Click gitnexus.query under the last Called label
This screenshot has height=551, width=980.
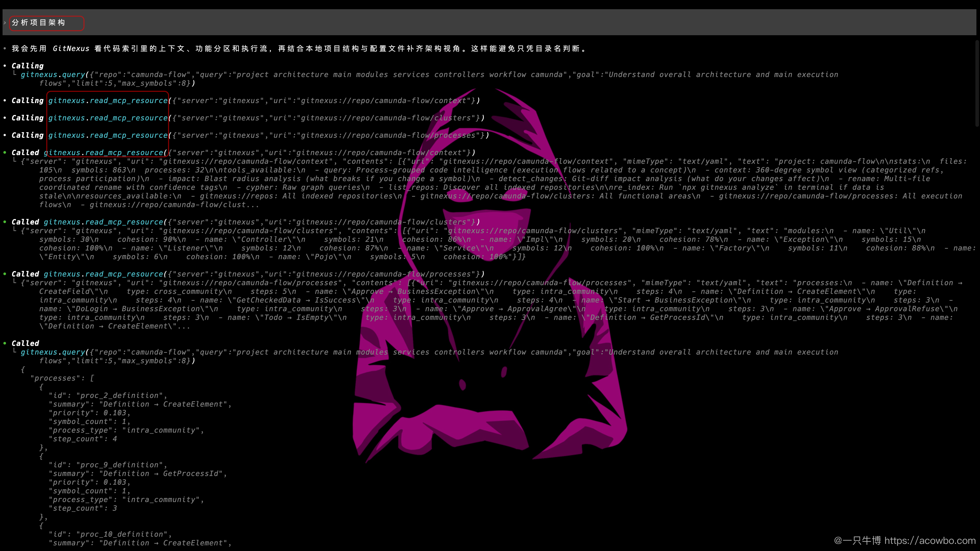tap(53, 352)
